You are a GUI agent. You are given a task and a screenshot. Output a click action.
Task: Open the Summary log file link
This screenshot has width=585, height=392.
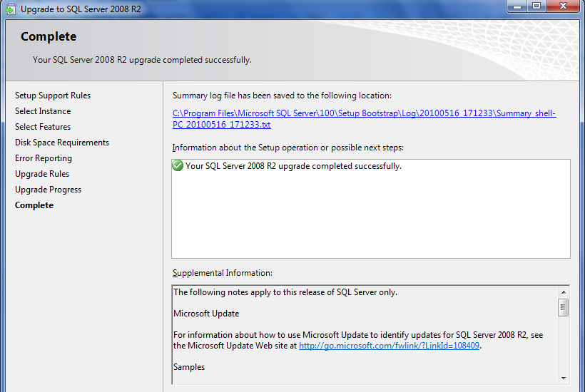point(364,119)
